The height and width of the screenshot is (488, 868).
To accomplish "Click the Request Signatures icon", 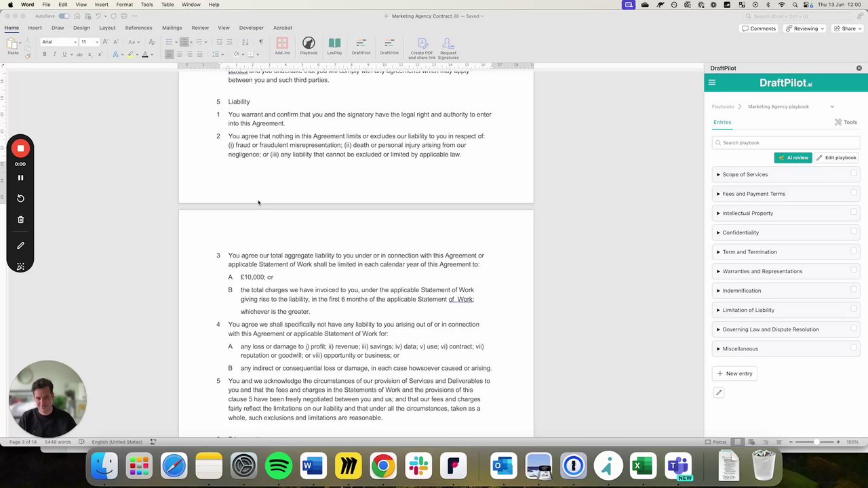I will pyautogui.click(x=448, y=47).
